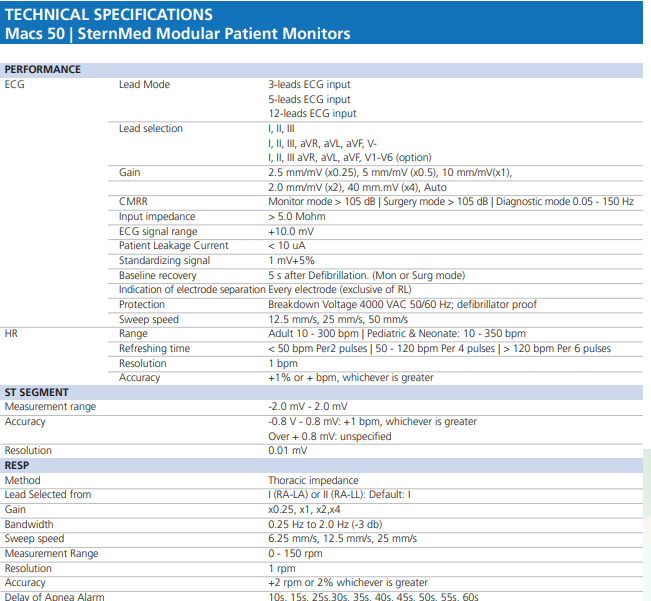Click the 'V1-V6 (option)' lead selection line
This screenshot has width=651, height=601.
pyautogui.click(x=350, y=158)
